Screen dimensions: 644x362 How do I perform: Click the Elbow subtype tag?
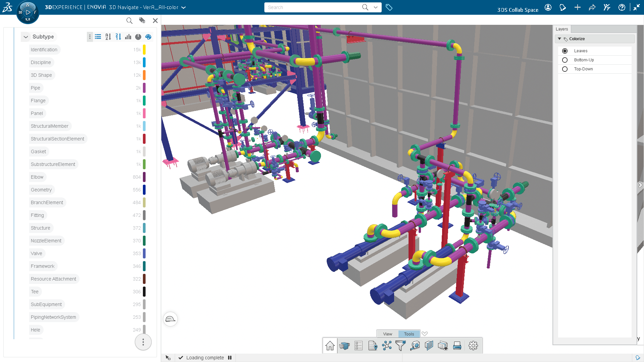point(37,177)
